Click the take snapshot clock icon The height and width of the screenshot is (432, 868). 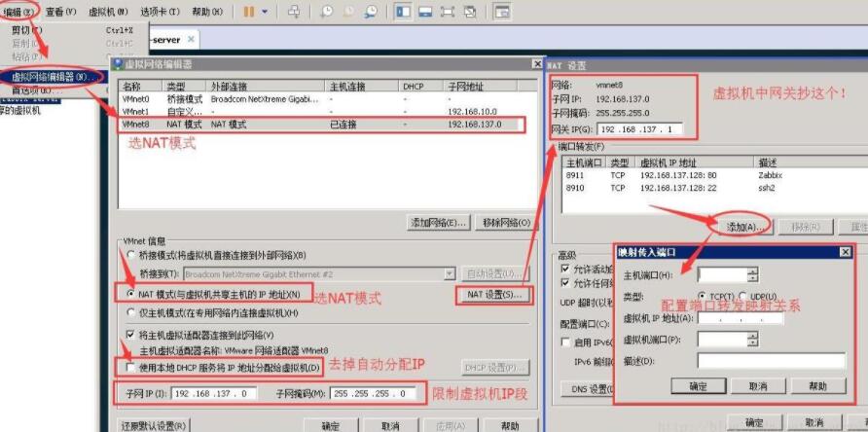click(326, 12)
